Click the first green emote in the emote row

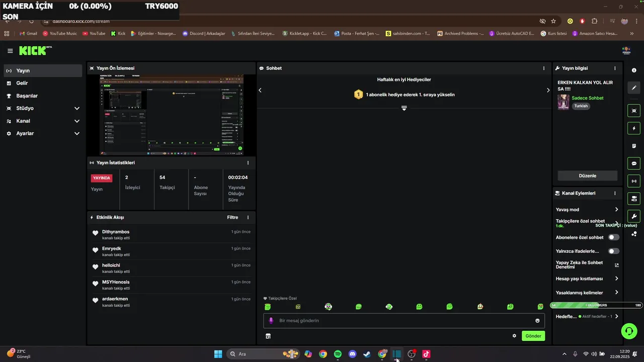pos(268,307)
